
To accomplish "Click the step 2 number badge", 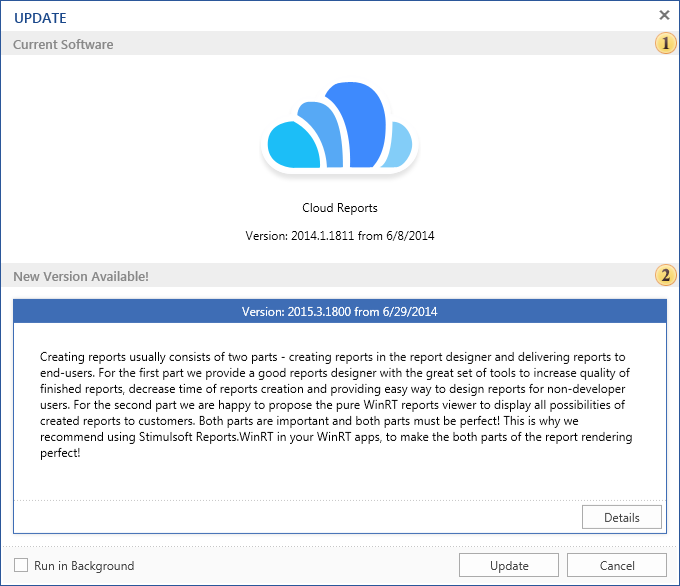I will tap(665, 275).
